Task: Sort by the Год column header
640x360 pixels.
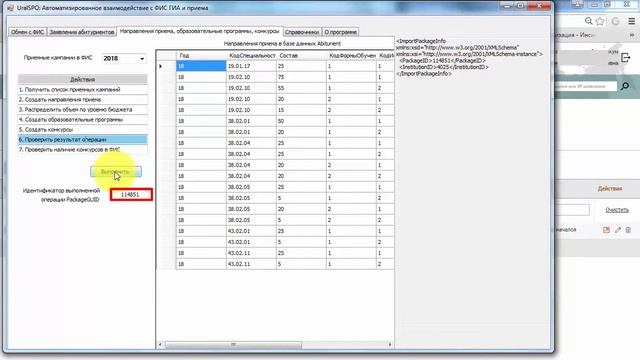Action: pyautogui.click(x=201, y=55)
